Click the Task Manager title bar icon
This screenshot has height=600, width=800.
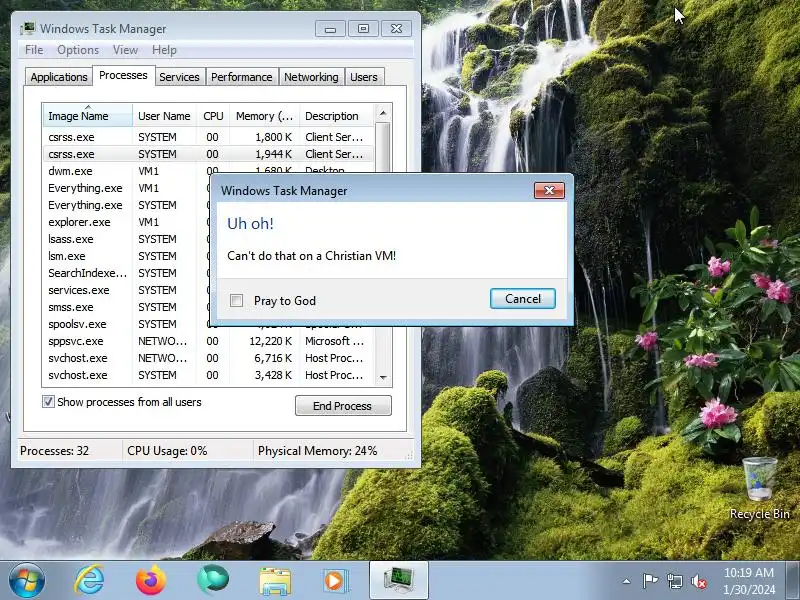pos(28,28)
